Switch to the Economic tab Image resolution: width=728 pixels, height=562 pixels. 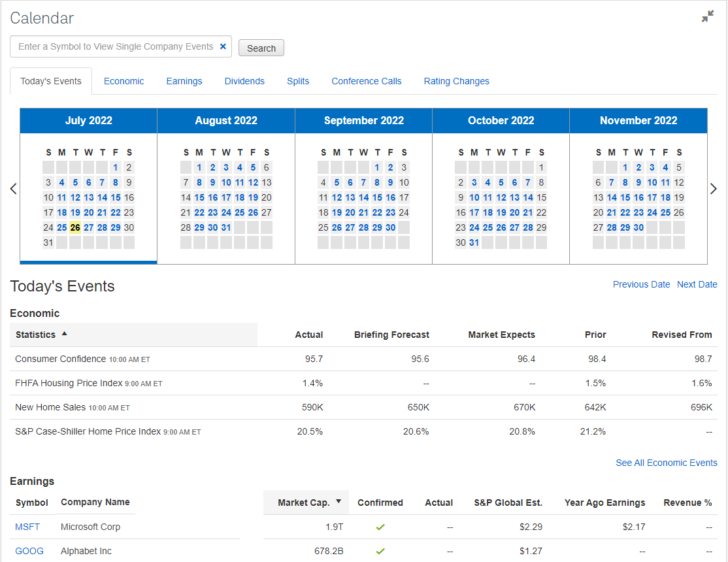pos(124,81)
